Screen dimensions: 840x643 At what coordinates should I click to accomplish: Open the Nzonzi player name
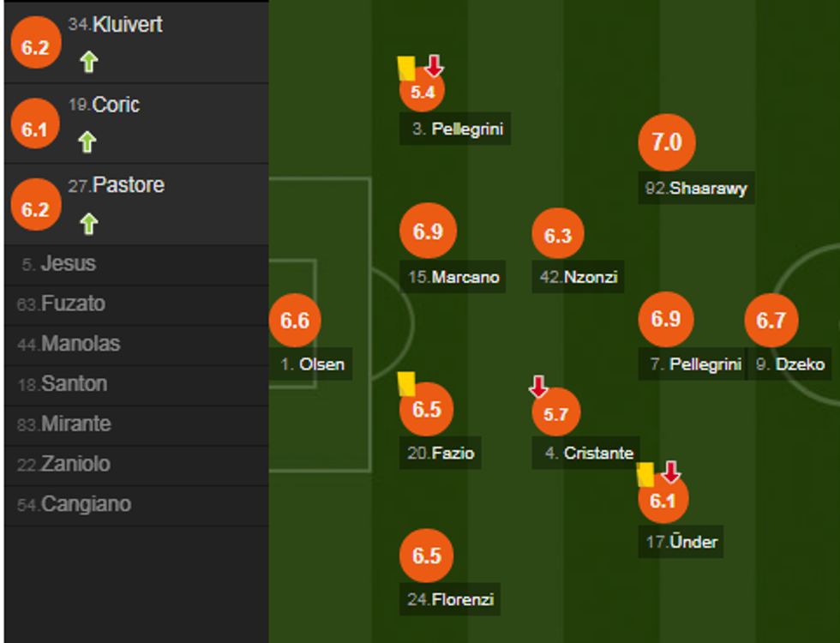579,277
